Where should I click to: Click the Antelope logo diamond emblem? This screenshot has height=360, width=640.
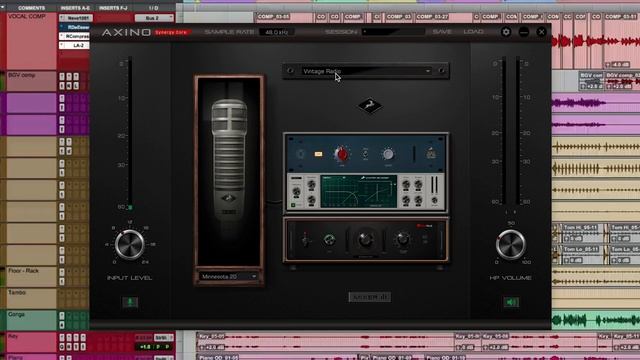370,106
